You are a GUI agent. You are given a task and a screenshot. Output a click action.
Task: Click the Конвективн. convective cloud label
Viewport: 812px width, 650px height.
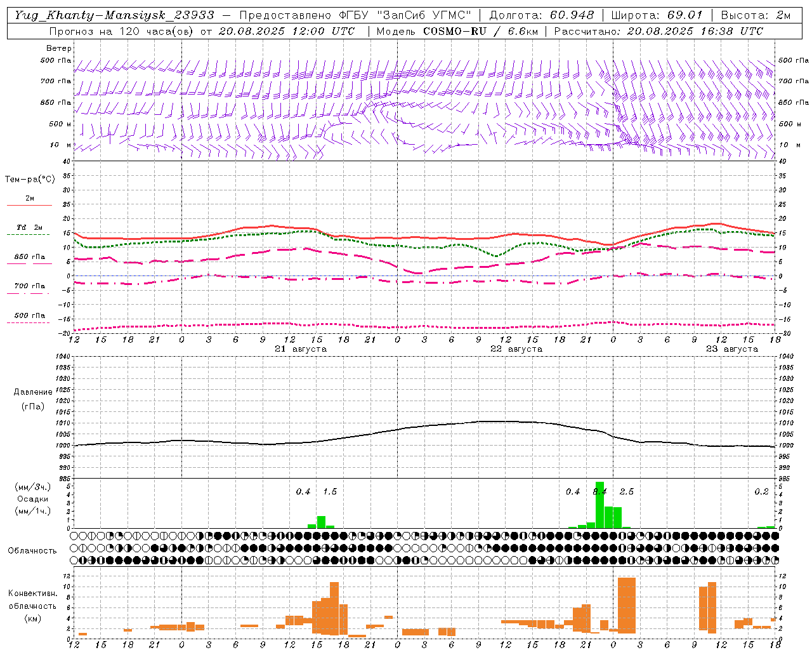click(x=32, y=594)
